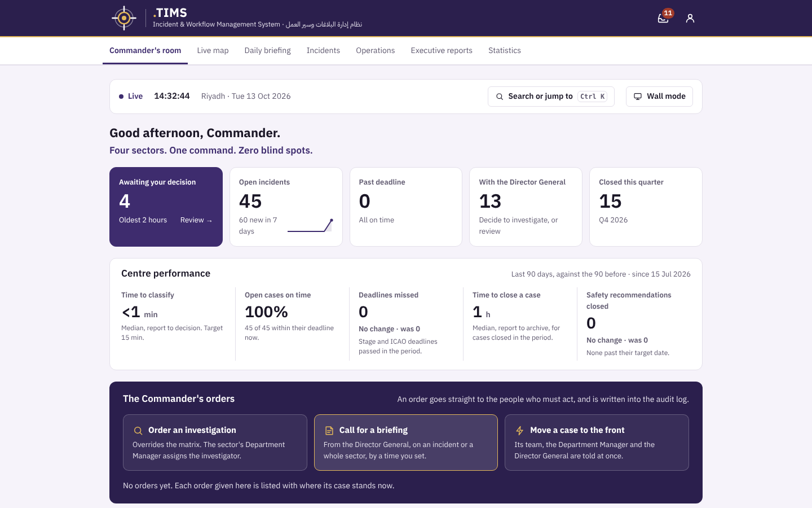The height and width of the screenshot is (508, 812).
Task: Open the Open incidents card
Action: tap(286, 207)
